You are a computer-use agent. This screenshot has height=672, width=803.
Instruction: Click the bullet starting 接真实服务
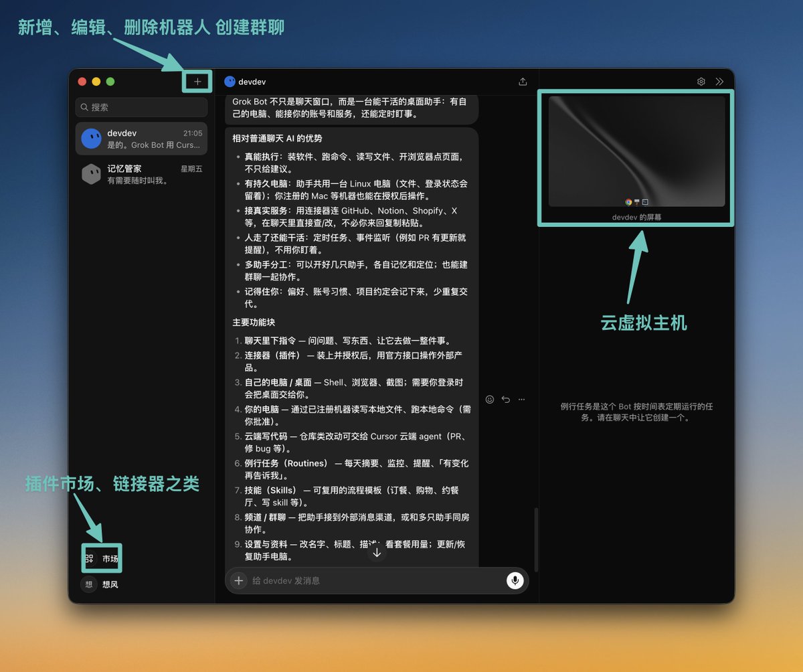click(x=351, y=217)
